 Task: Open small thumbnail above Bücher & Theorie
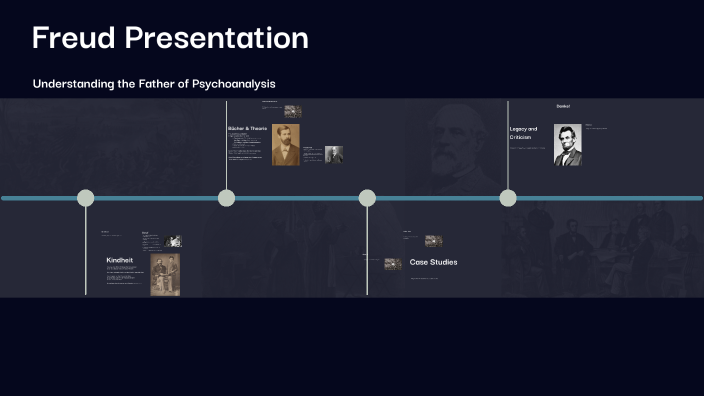tap(293, 111)
